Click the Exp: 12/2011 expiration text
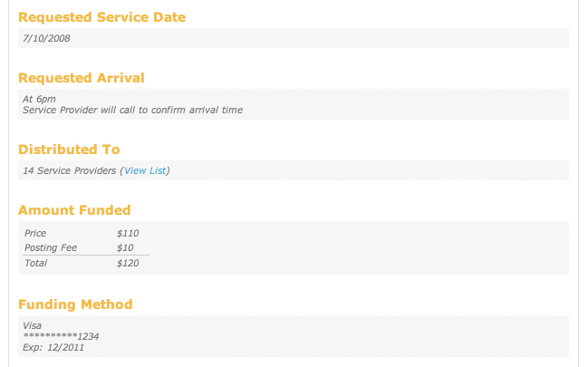The height and width of the screenshot is (367, 588). tap(53, 347)
